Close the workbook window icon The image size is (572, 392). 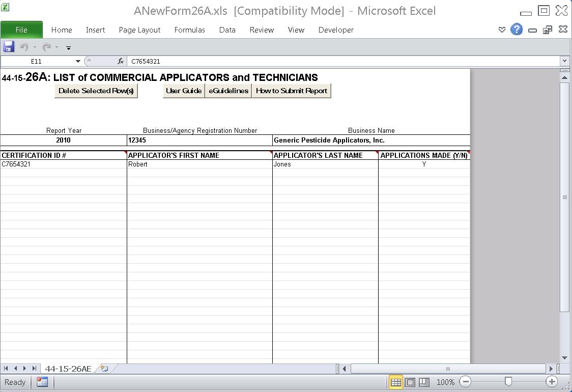563,29
